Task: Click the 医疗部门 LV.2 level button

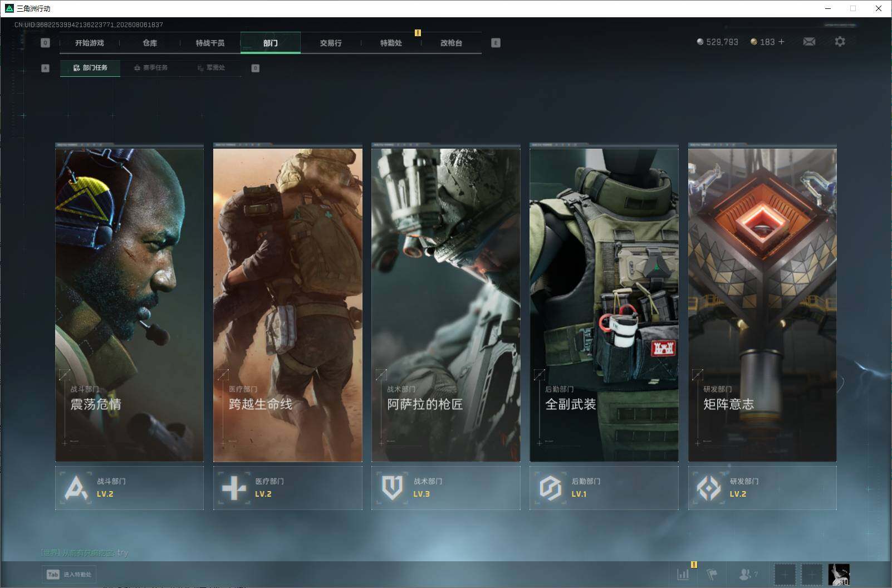Action: [x=287, y=488]
